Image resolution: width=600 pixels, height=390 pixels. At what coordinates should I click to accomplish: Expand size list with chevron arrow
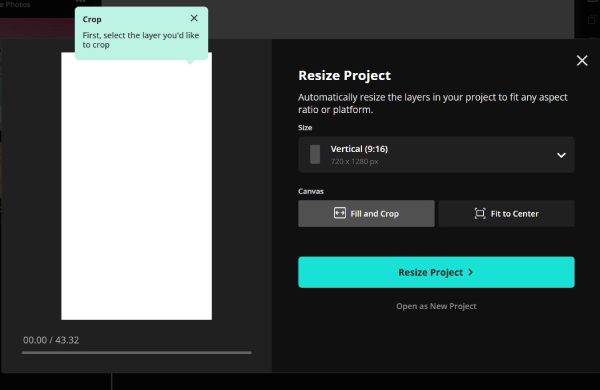561,155
